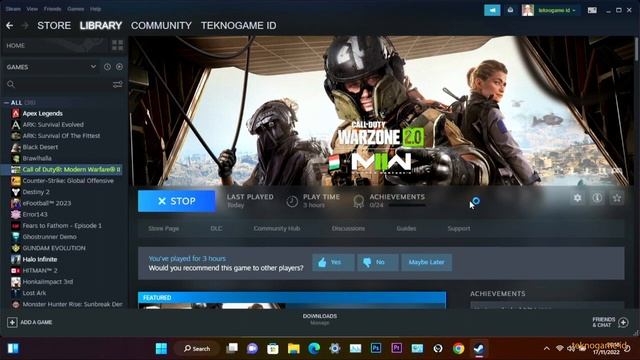Viewport: 640px width, 360px height.
Task: Open the TEKNOGAME ID profile tab
Action: tap(238, 26)
